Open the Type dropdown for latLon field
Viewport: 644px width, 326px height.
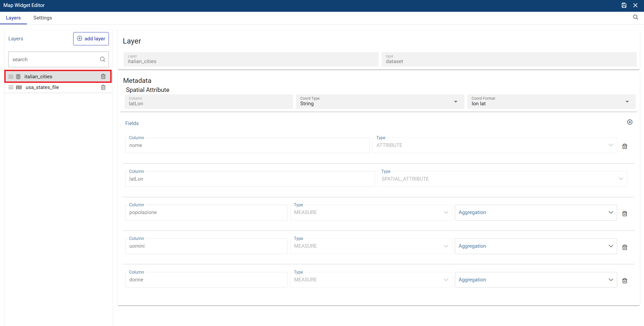(x=502, y=179)
